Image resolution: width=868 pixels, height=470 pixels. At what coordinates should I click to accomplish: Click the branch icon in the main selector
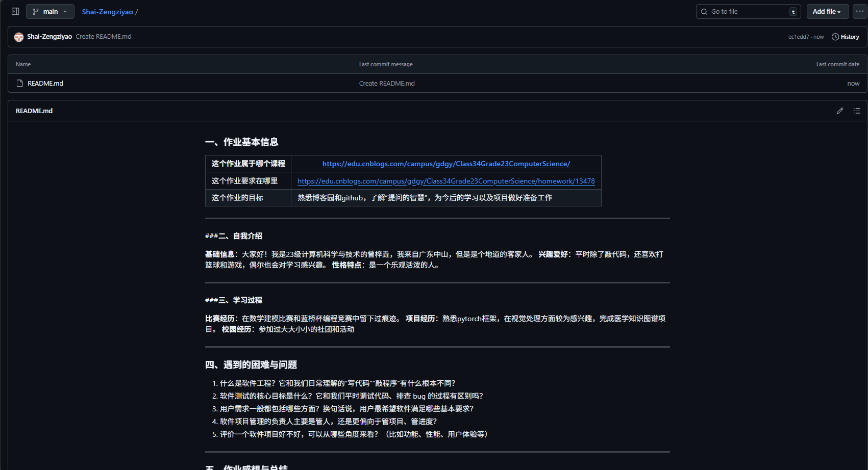[x=35, y=11]
